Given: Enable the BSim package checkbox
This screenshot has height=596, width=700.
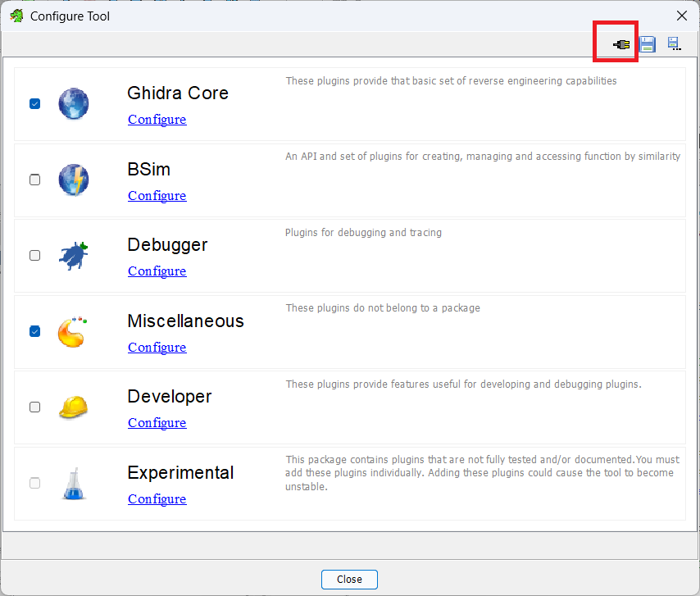Looking at the screenshot, I should (x=34, y=180).
